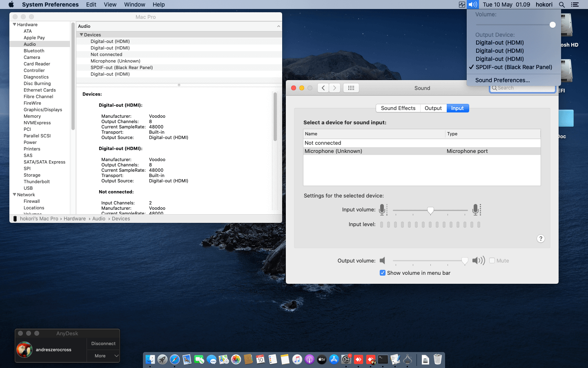Click the Input volume slider handle
Screen dimensions: 588x368
430,210
